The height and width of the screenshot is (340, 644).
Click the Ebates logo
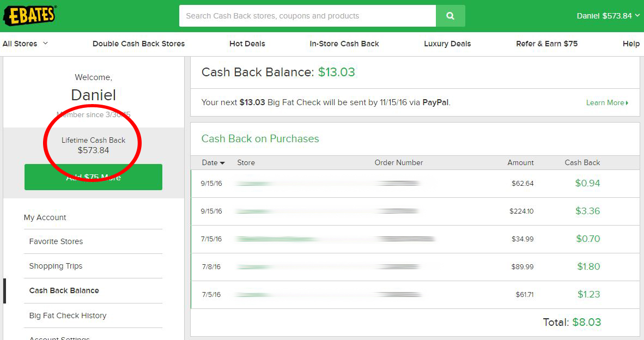[x=30, y=15]
